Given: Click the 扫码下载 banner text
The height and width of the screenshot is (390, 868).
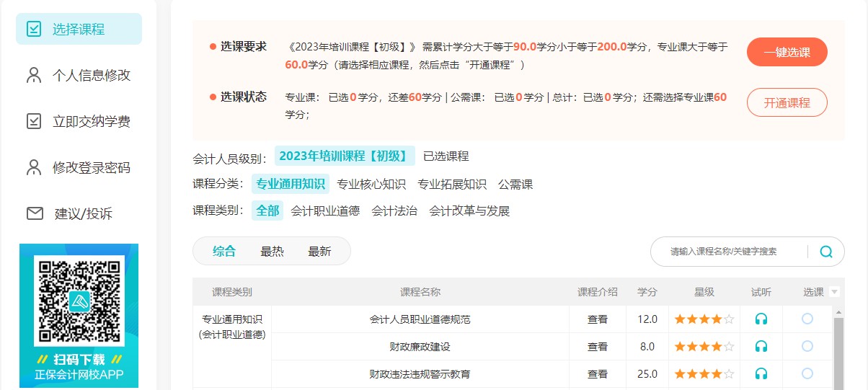Looking at the screenshot, I should (79, 359).
